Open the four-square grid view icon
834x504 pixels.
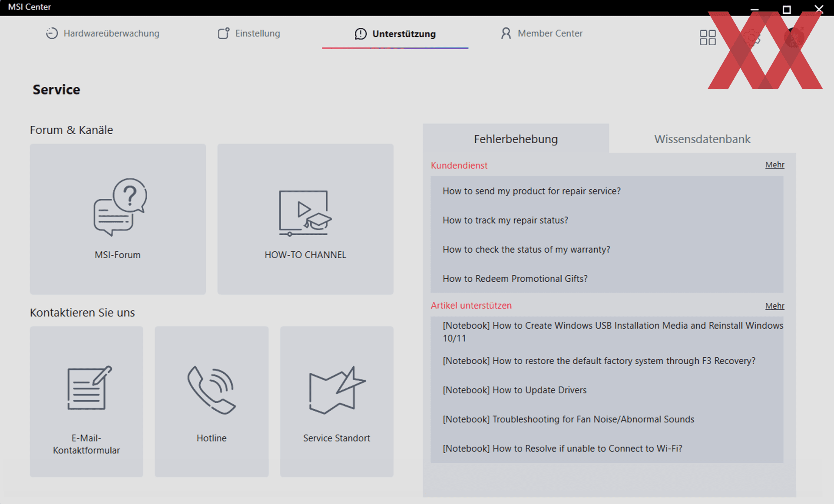[x=708, y=37]
